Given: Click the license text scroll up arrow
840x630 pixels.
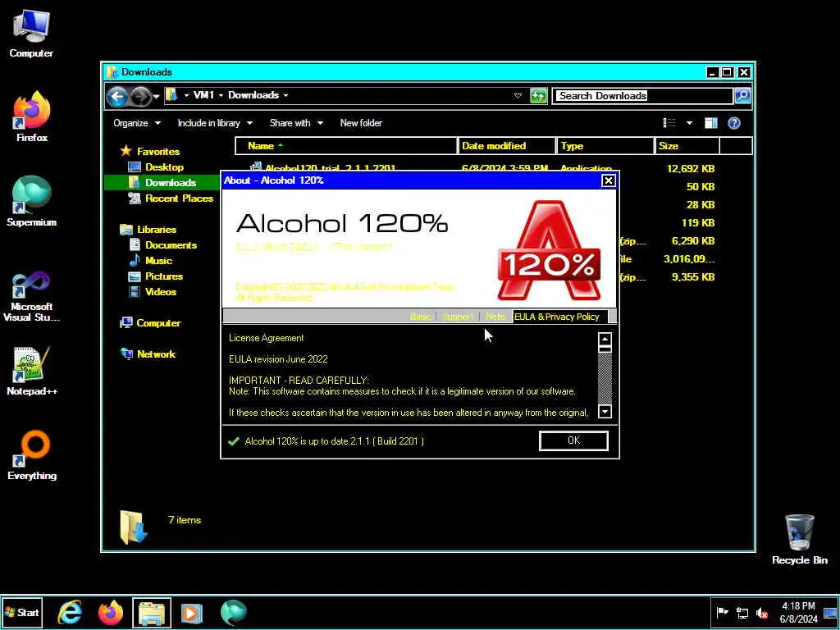Looking at the screenshot, I should point(605,339).
